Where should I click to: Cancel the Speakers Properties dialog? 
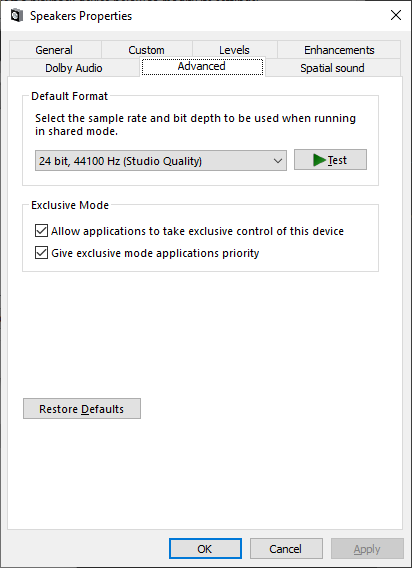click(286, 549)
